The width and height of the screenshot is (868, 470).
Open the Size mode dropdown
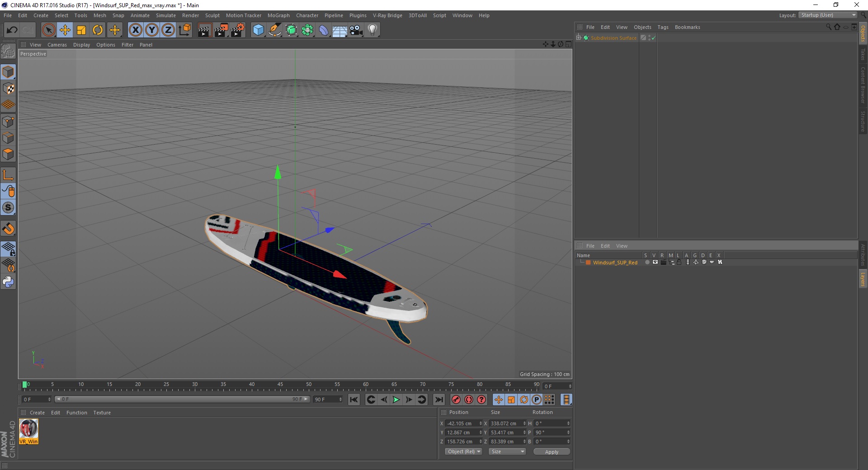point(508,451)
